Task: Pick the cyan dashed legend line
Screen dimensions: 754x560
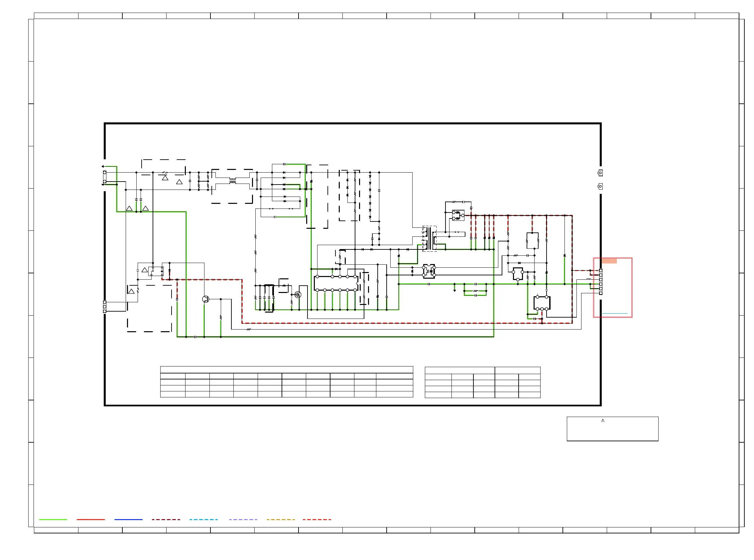Action: (204, 519)
